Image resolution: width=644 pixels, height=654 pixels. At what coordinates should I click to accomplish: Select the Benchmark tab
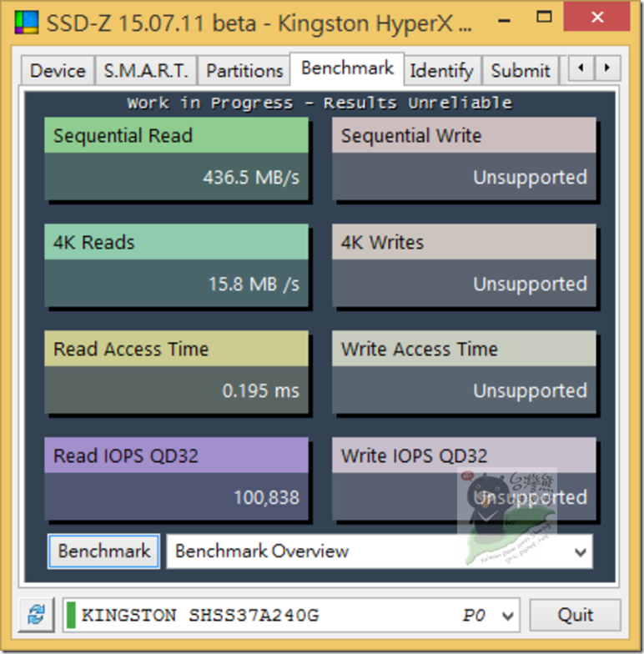pos(347,68)
